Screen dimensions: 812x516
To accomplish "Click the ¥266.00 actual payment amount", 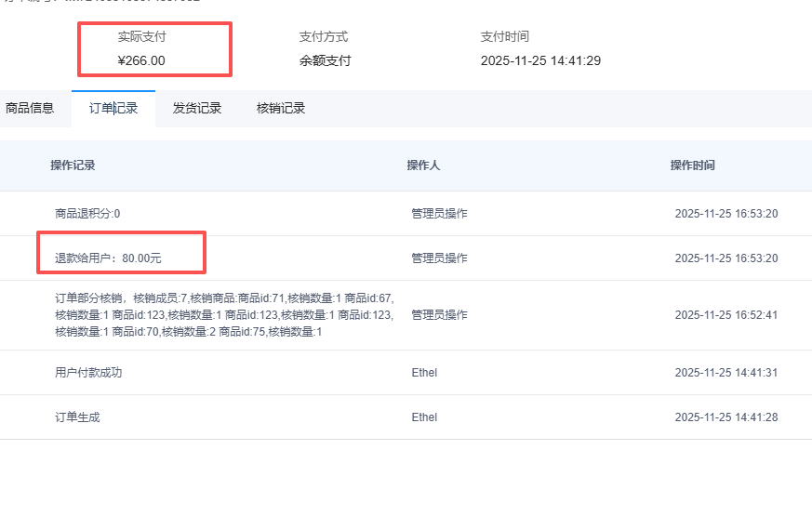I will click(141, 61).
